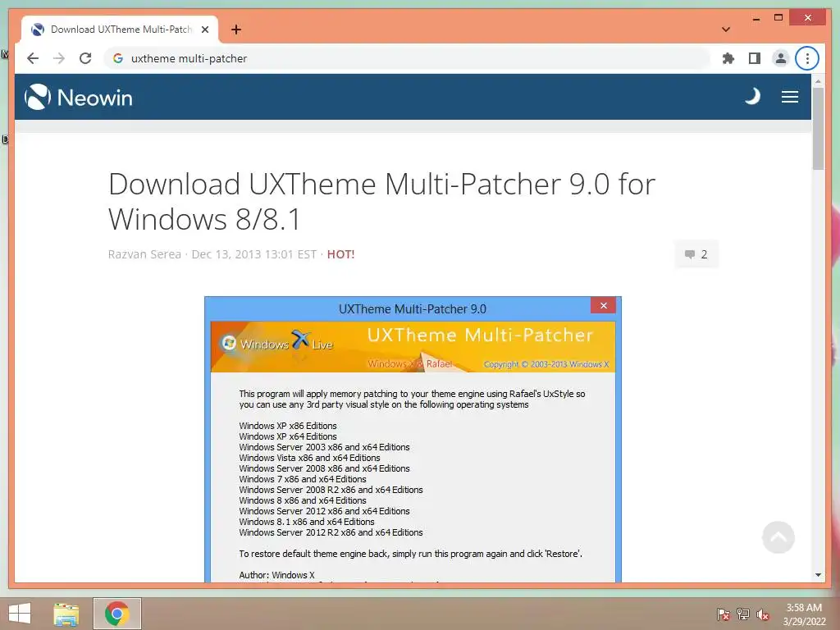Open File Explorer from the taskbar
Viewport: 840px width, 630px height.
click(66, 614)
